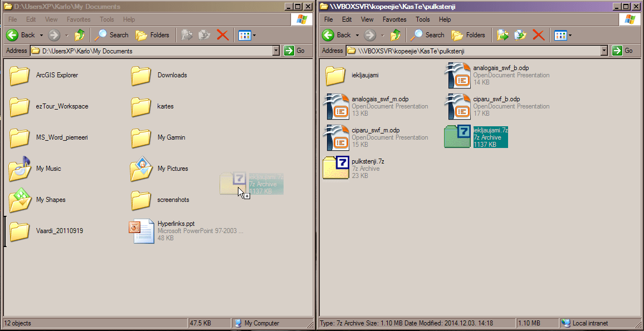The height and width of the screenshot is (331, 644).
Task: Click "12 objects" status bar text
Action: click(17, 323)
